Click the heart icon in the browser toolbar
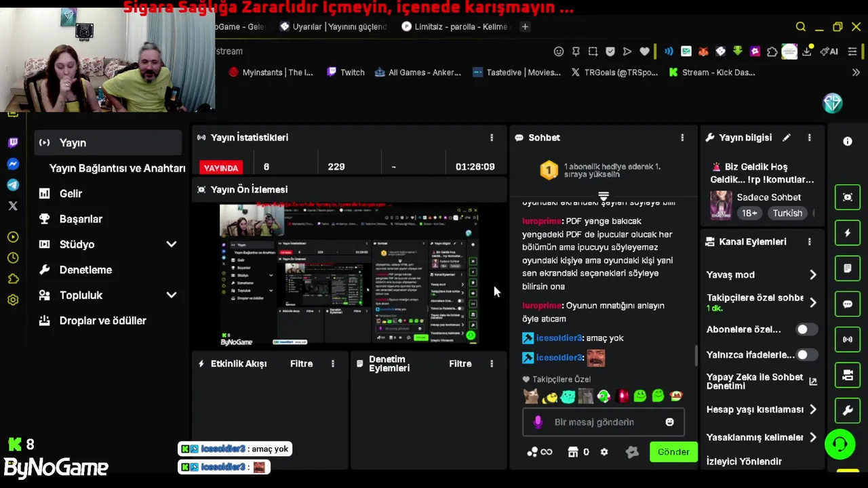The height and width of the screenshot is (488, 868). point(644,52)
